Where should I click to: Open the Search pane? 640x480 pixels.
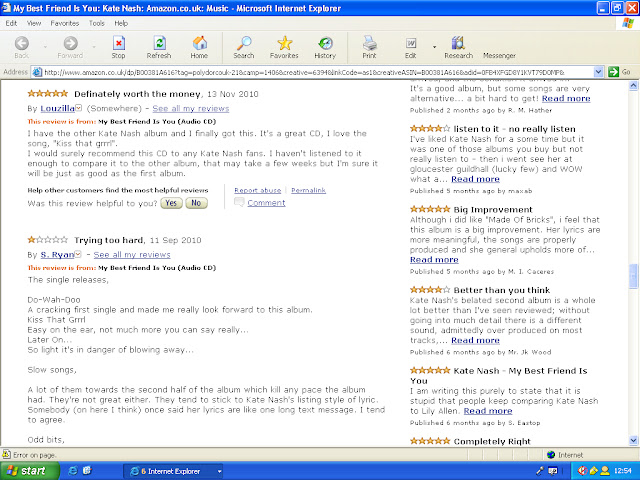click(244, 43)
